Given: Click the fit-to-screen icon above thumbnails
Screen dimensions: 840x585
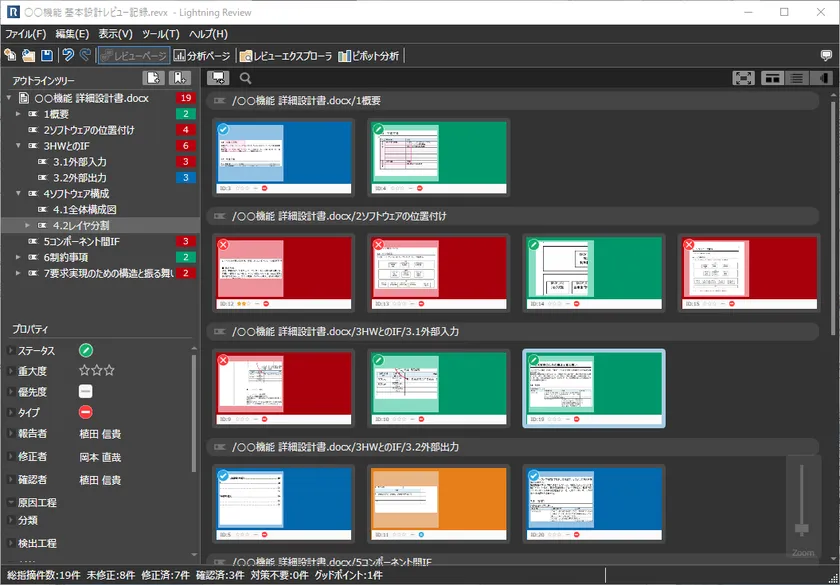Looking at the screenshot, I should (x=743, y=78).
